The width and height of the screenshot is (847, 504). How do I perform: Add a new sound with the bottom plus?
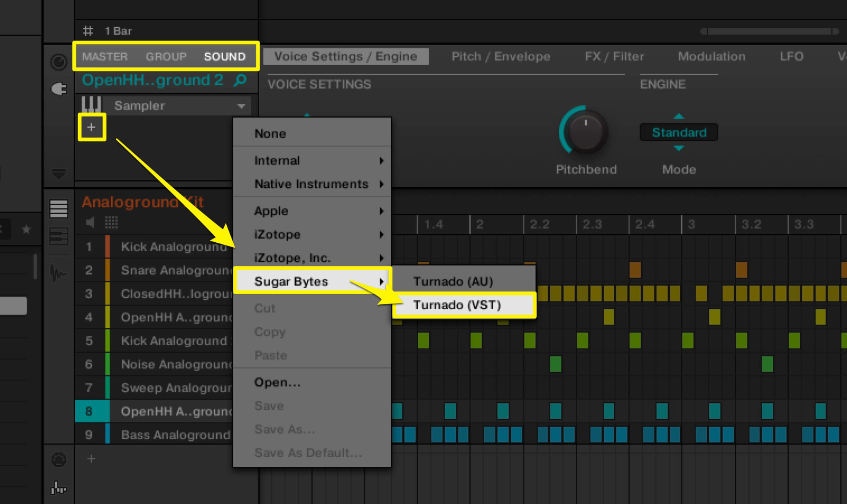91,459
